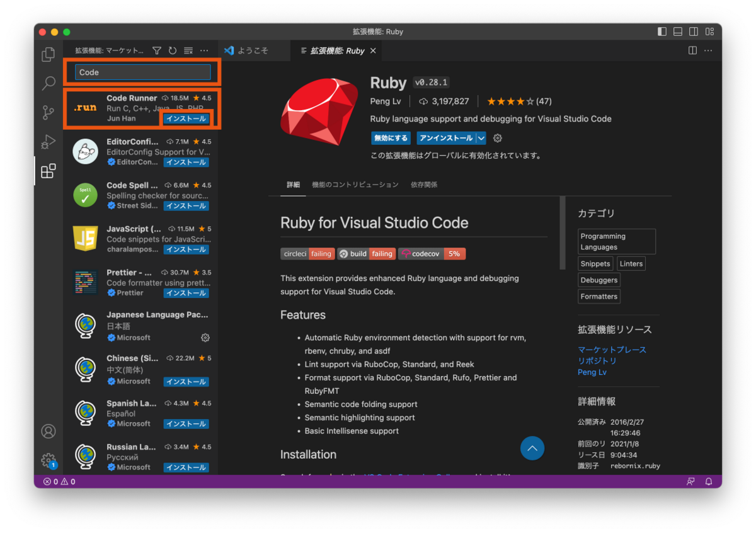Select the Prettier extension list entry title

click(129, 272)
